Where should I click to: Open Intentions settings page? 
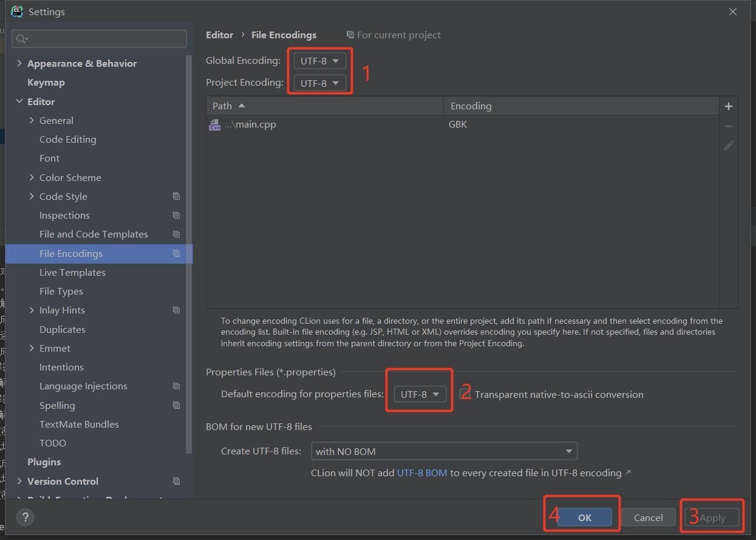[61, 367]
